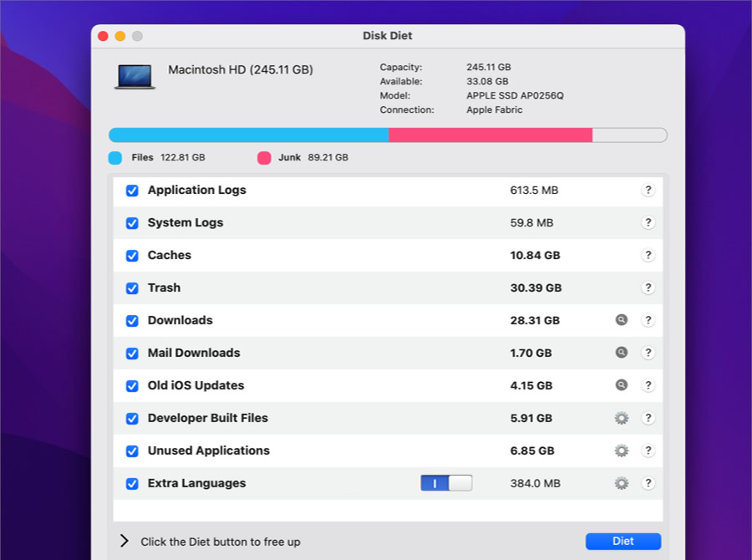Screen dimensions: 752x560
Task: Click the blue Diet button
Action: (x=623, y=542)
